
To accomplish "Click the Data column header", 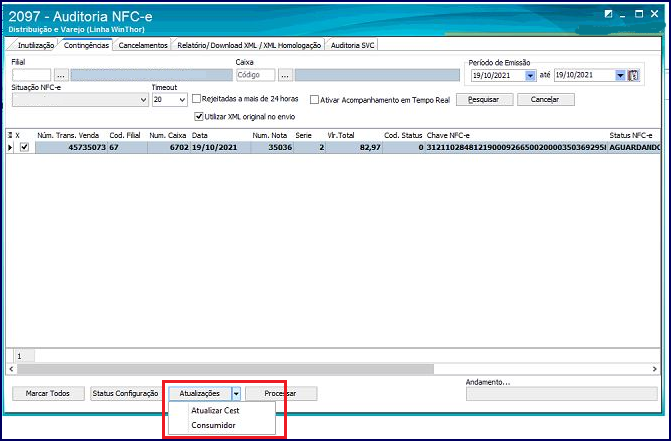I will point(199,135).
